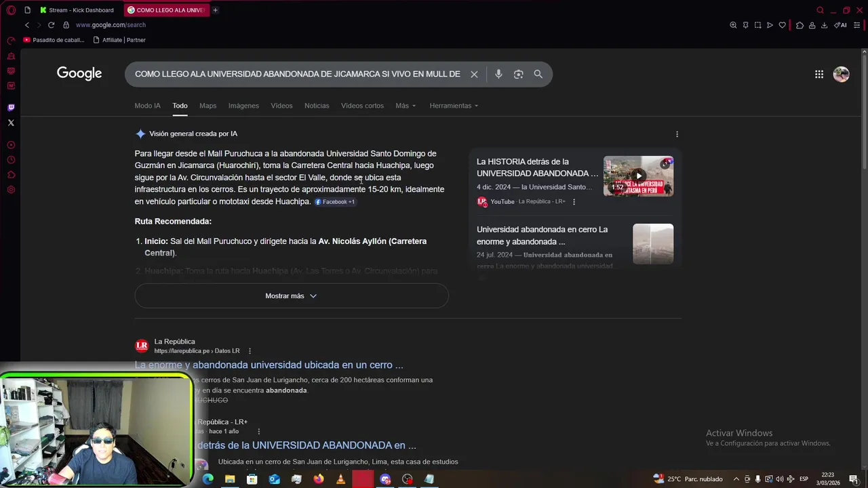Image resolution: width=868 pixels, height=488 pixels.
Task: Open GX Cleaner icon in sidebar
Action: [x=11, y=56]
